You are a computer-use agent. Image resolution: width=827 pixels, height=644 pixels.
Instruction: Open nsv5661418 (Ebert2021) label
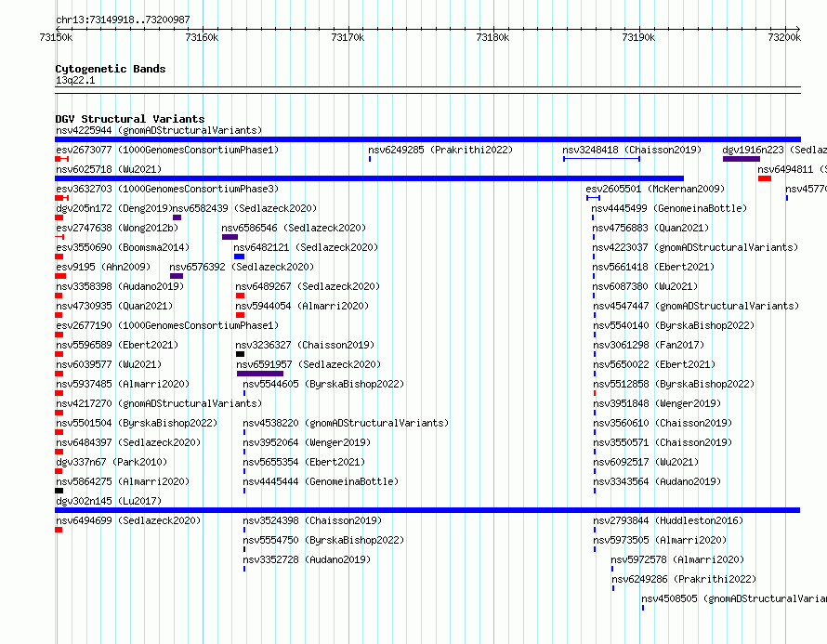(653, 267)
